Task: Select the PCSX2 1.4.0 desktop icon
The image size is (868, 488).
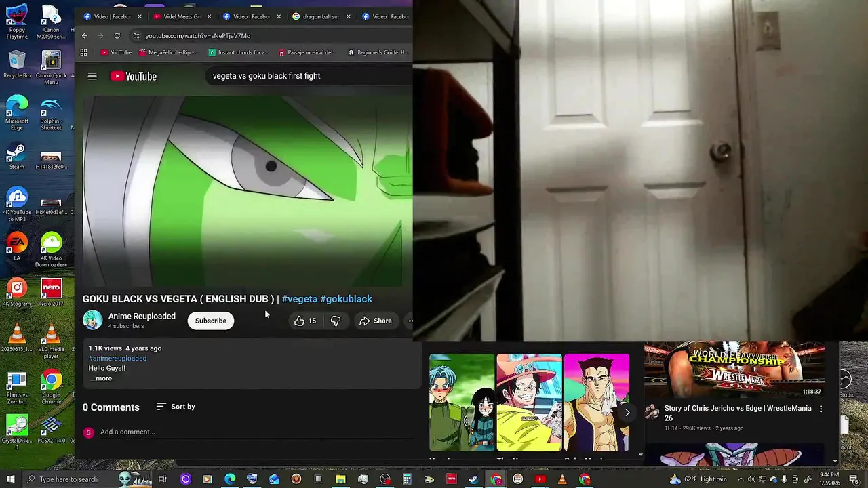Action: tap(51, 430)
